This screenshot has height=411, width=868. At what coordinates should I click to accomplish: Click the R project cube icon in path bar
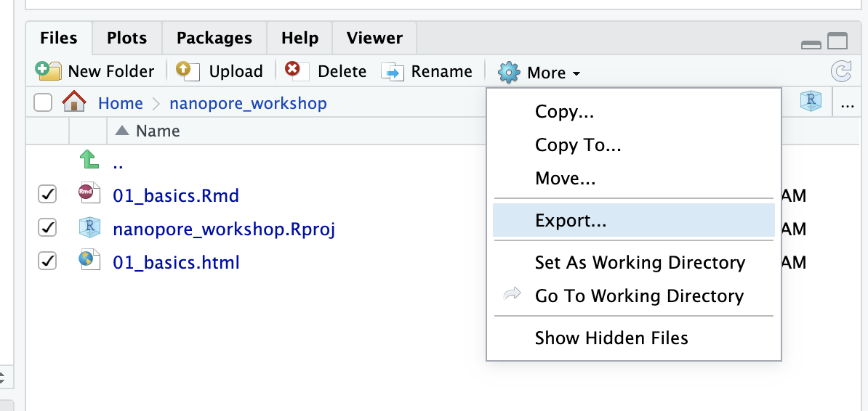[x=811, y=102]
